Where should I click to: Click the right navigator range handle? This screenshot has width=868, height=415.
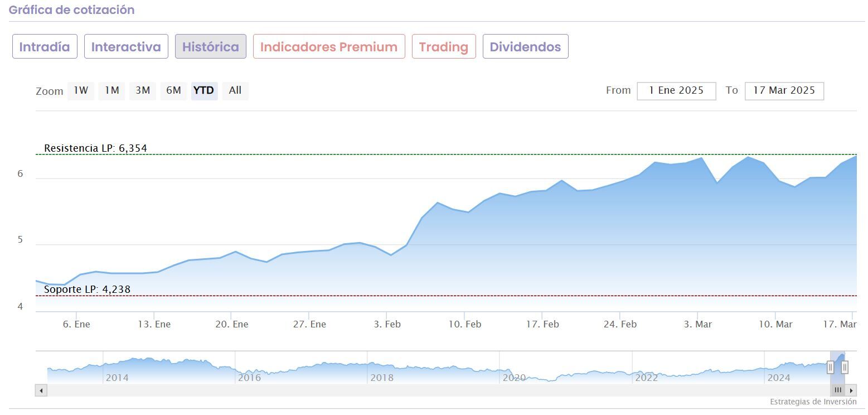click(x=845, y=367)
